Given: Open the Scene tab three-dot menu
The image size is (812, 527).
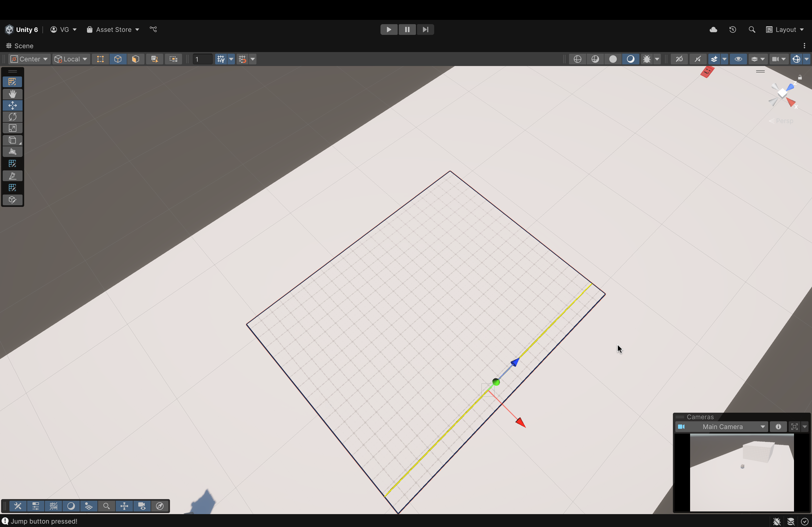Looking at the screenshot, I should tap(804, 46).
